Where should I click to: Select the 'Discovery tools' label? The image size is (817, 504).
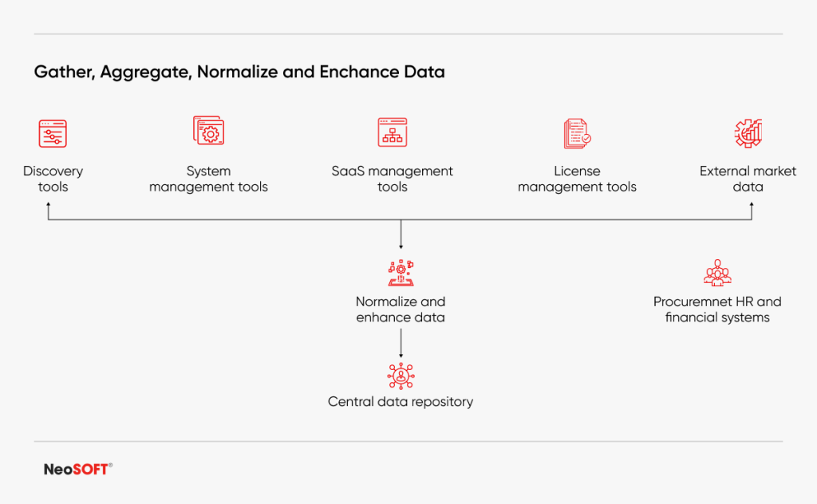[53, 179]
